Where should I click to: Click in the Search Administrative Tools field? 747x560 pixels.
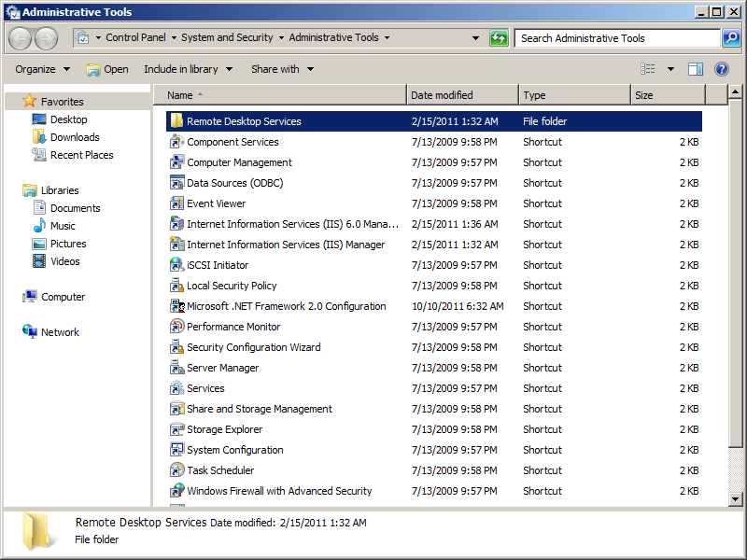pos(617,38)
